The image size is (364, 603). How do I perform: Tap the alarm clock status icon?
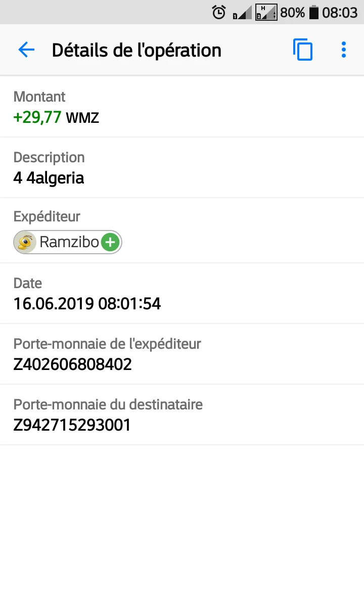(x=219, y=12)
